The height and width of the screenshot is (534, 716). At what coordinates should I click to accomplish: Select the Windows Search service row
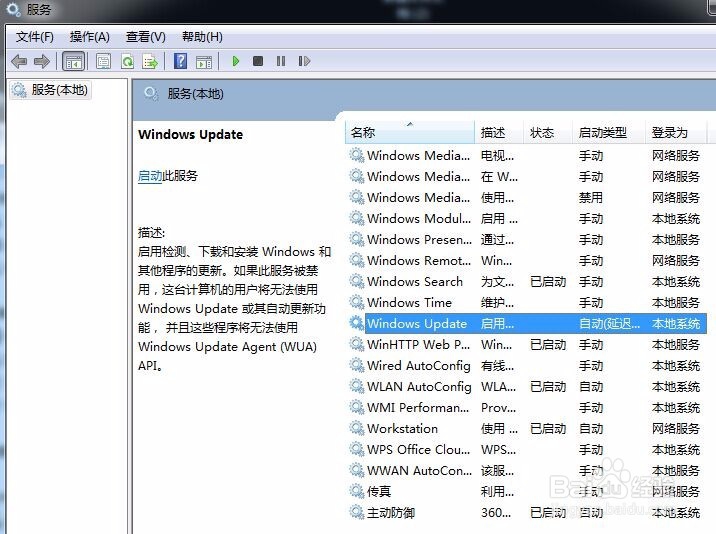tap(526, 281)
